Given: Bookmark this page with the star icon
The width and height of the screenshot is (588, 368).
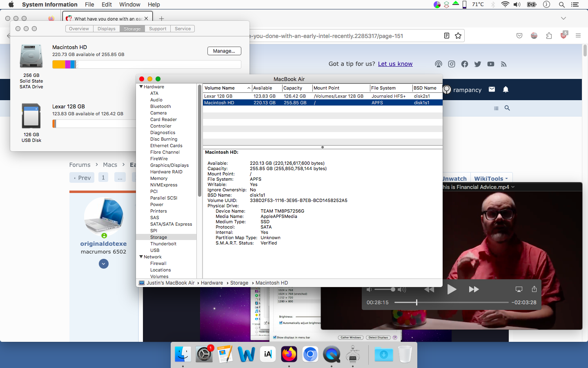Looking at the screenshot, I should point(458,36).
